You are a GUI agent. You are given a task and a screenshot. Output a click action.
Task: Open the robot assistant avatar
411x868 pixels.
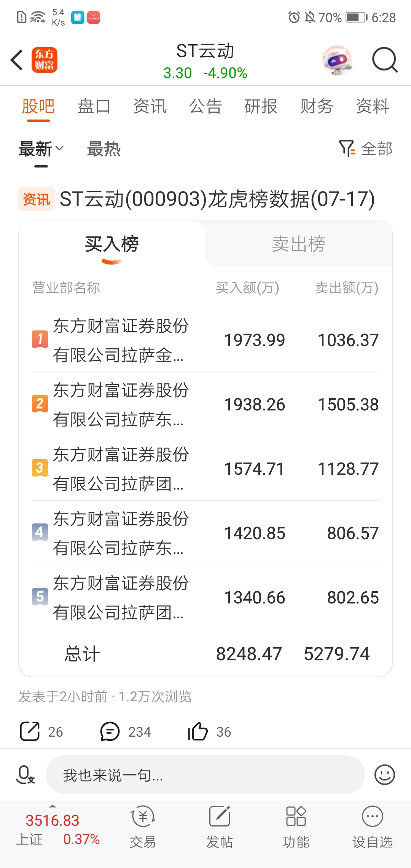point(337,60)
